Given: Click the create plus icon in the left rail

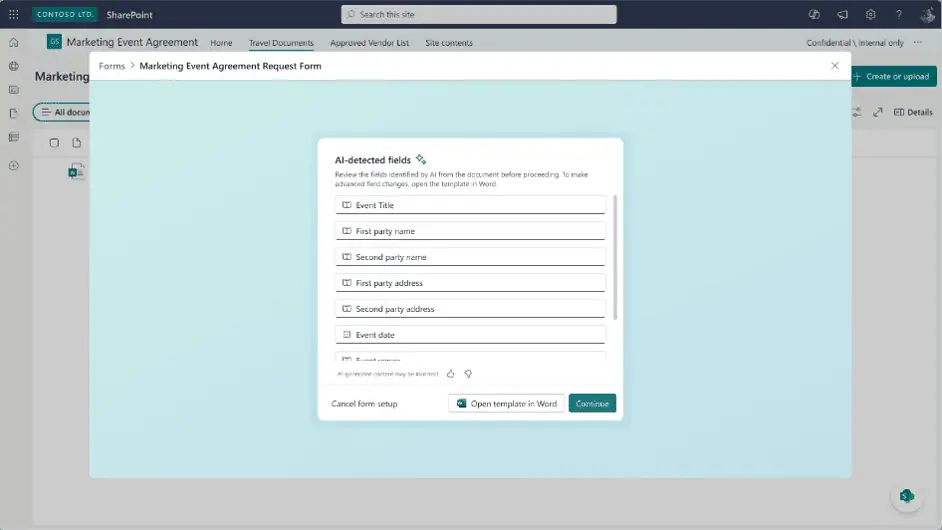Looking at the screenshot, I should coord(14,165).
